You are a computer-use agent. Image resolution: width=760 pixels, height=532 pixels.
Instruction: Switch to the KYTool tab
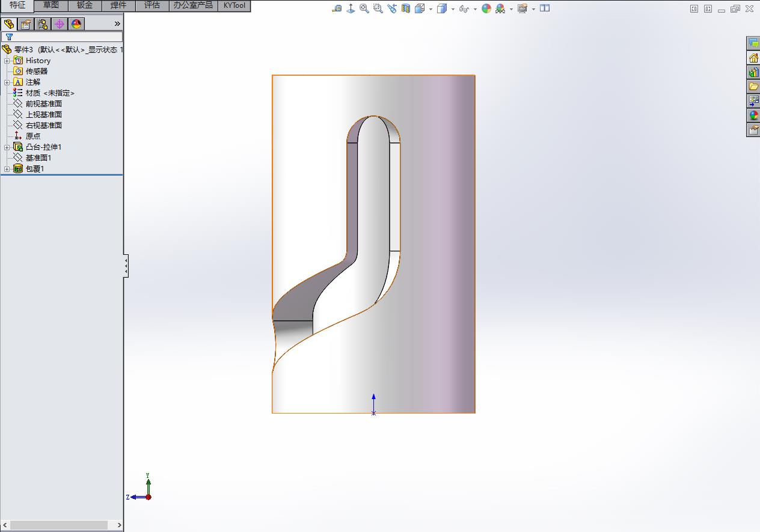(x=234, y=5)
